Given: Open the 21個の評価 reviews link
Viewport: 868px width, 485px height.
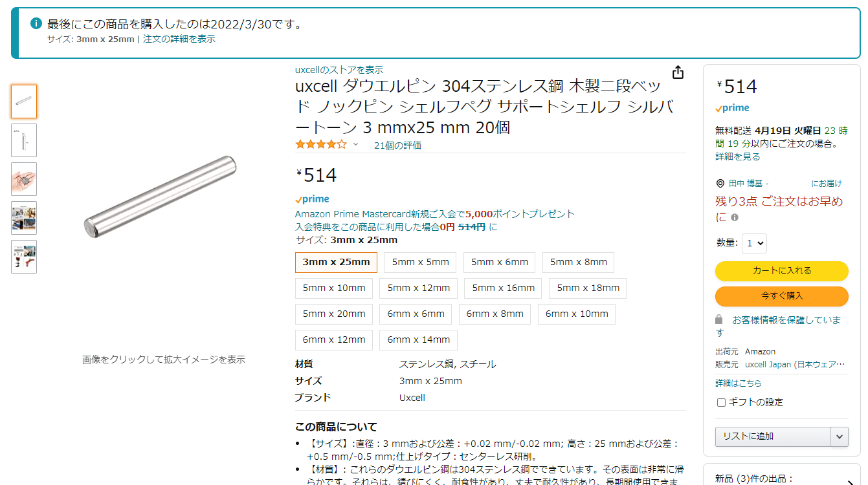Looking at the screenshot, I should (x=397, y=145).
